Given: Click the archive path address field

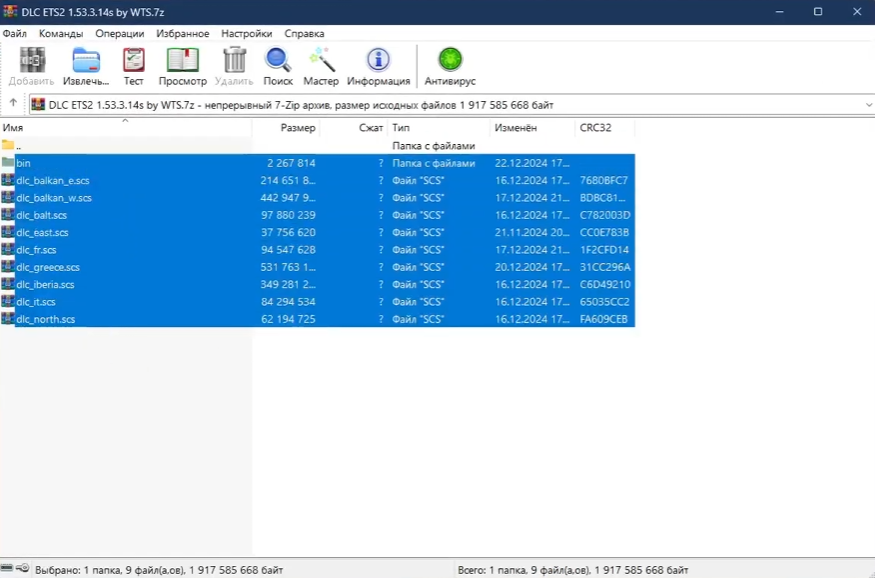Looking at the screenshot, I should [x=451, y=105].
